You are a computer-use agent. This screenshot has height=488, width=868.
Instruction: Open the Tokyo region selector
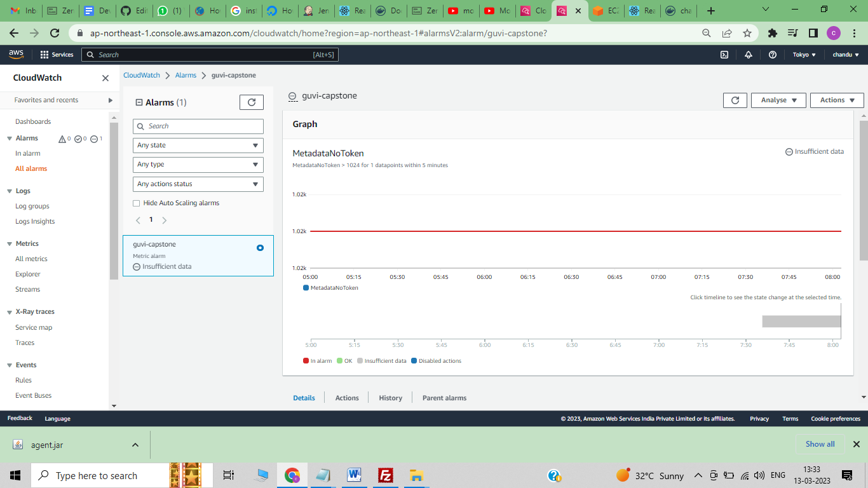click(804, 55)
